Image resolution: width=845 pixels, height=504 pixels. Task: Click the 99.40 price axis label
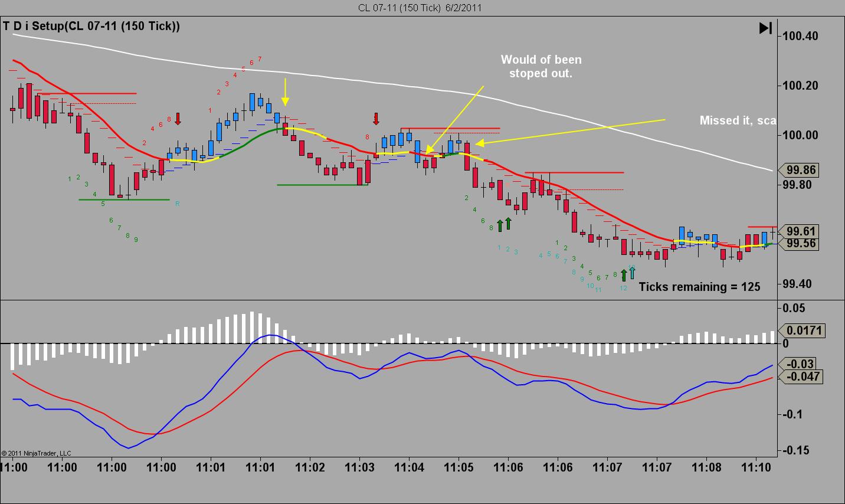click(x=797, y=284)
